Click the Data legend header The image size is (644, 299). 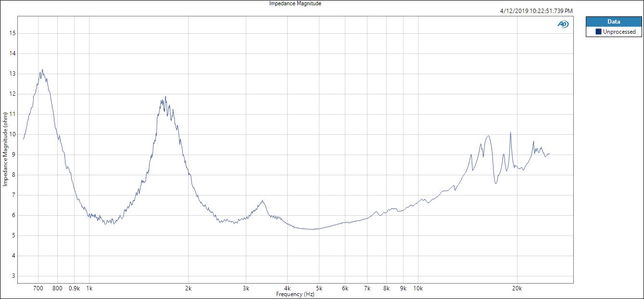613,22
